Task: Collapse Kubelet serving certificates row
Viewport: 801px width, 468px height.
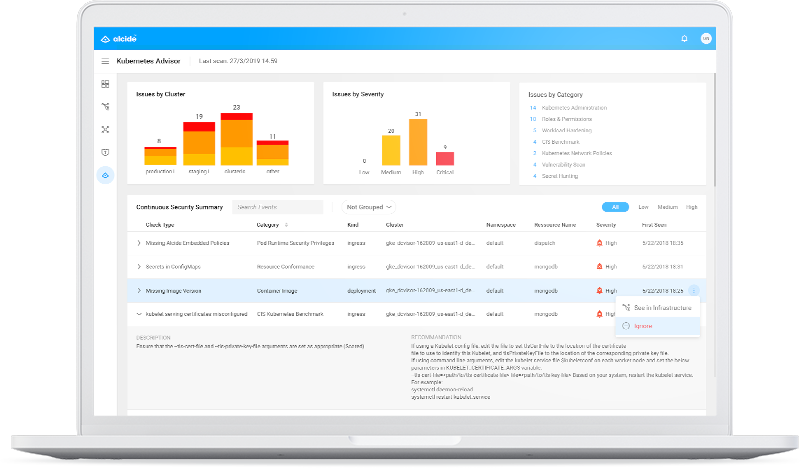Action: (139, 314)
